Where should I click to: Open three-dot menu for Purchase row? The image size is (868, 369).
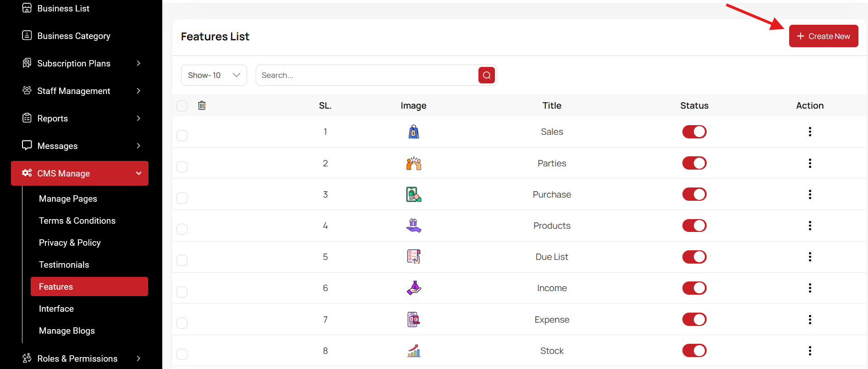tap(809, 194)
